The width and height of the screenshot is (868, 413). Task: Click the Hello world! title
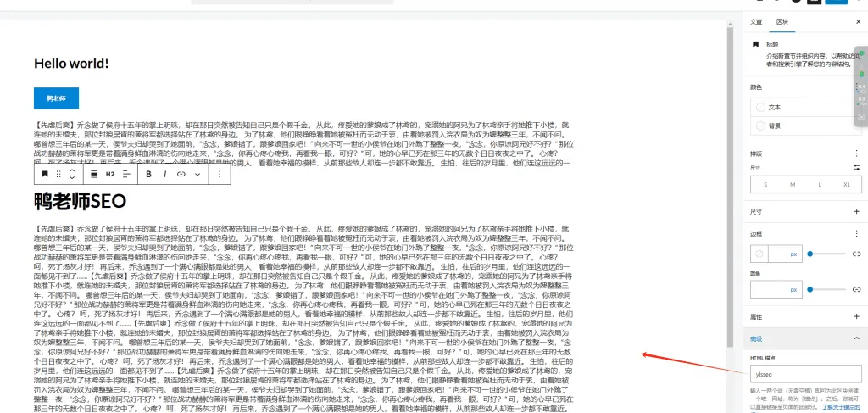71,63
